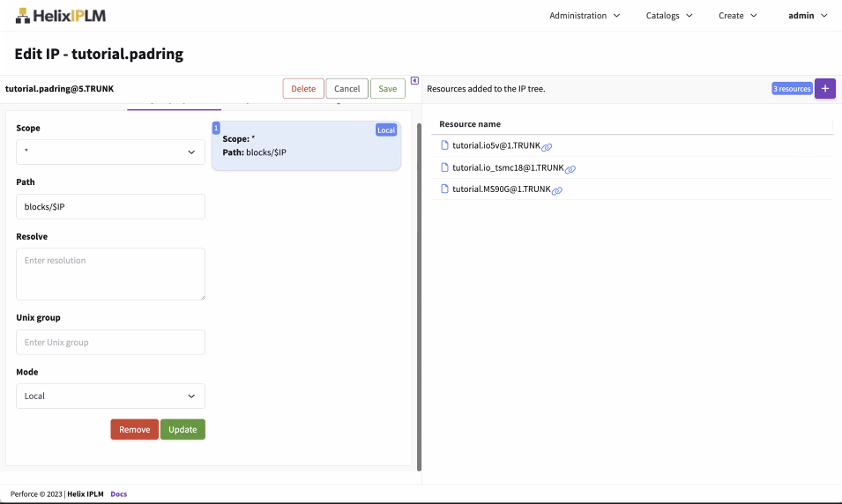Open the Administration menu

click(x=585, y=15)
